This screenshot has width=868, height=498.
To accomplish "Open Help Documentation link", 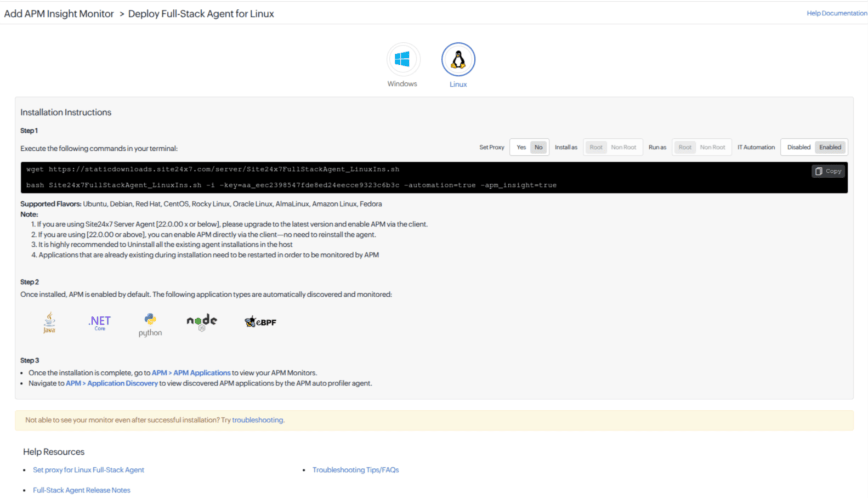I will (837, 13).
